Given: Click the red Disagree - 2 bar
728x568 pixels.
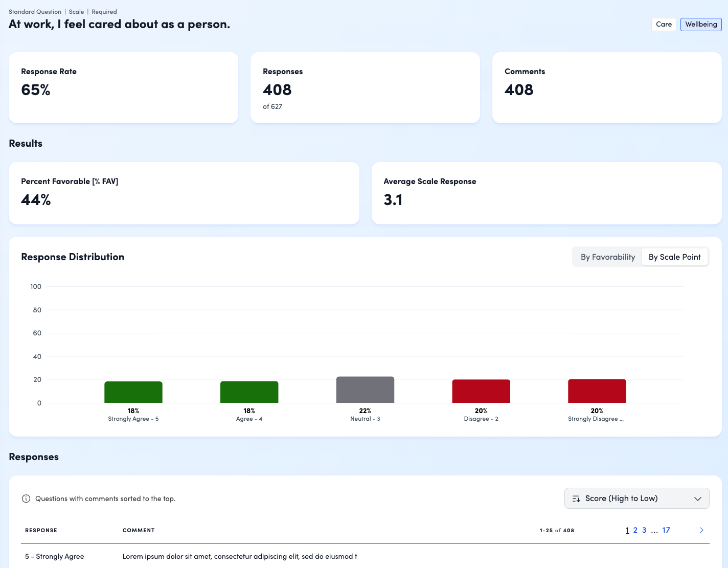Looking at the screenshot, I should (481, 391).
